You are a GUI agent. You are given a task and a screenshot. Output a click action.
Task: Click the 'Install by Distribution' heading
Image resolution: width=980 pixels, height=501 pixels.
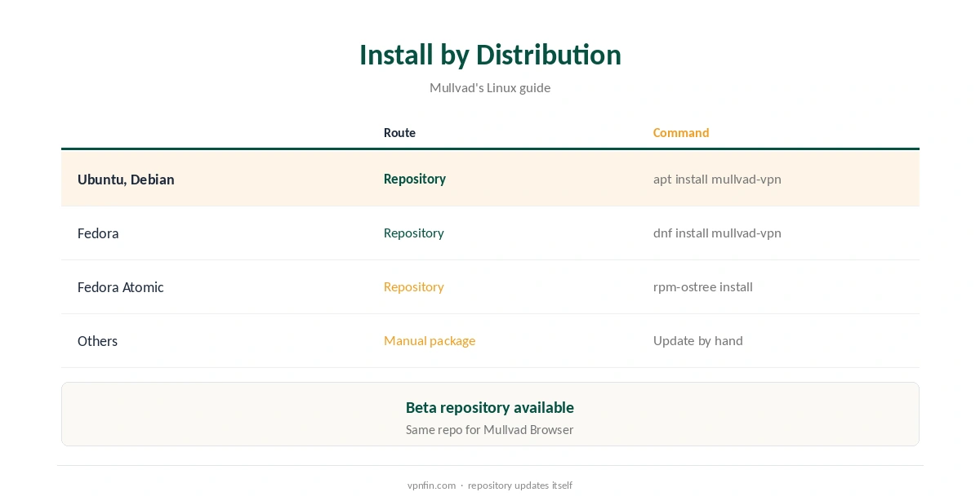click(x=490, y=55)
